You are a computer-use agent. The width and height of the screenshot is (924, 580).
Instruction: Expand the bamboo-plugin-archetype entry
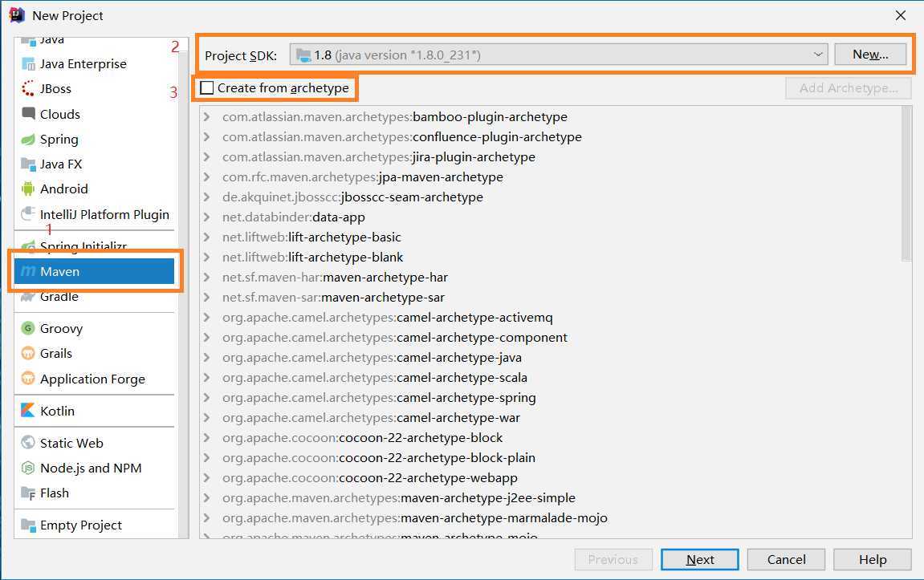[x=207, y=116]
